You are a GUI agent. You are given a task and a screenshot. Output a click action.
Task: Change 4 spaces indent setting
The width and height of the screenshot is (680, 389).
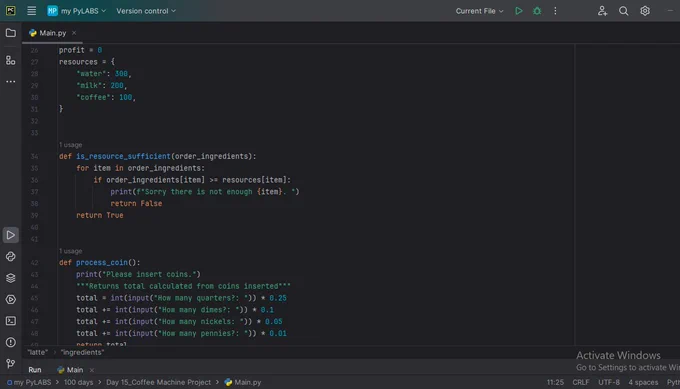pos(643,382)
